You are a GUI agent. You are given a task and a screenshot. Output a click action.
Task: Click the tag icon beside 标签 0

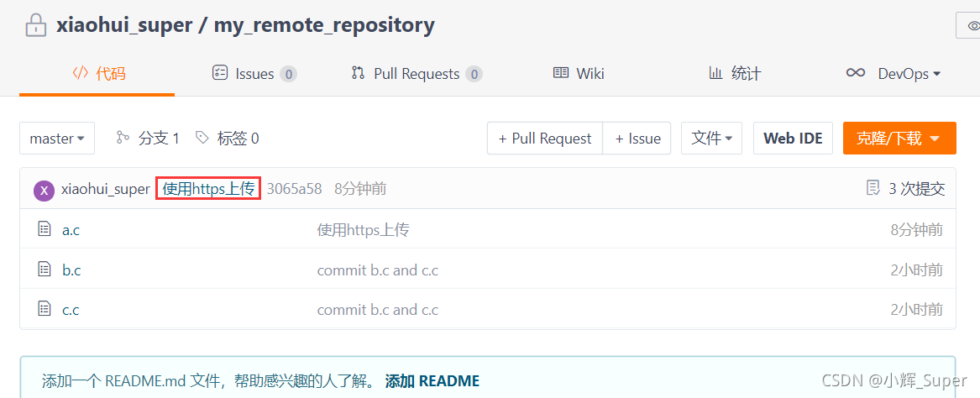point(202,138)
